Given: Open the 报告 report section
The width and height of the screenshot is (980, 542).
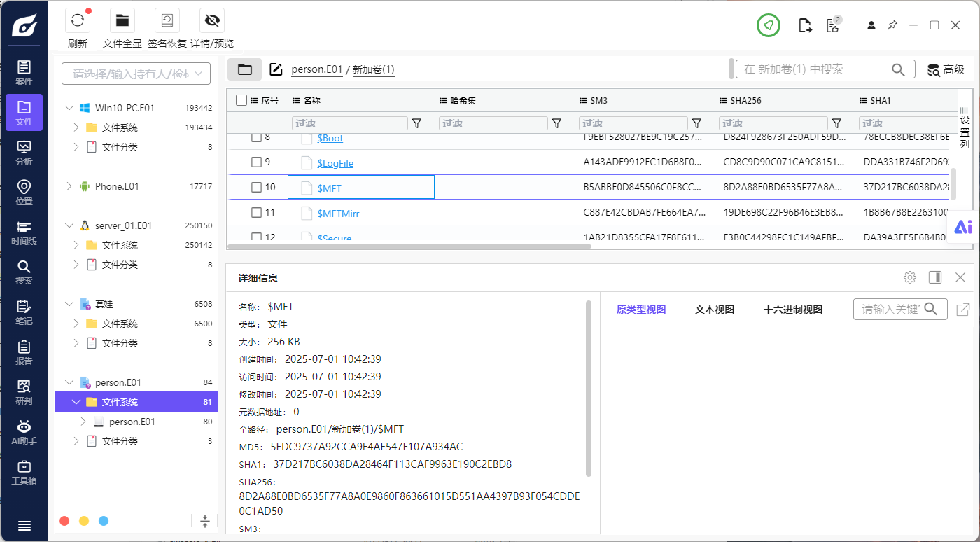Looking at the screenshot, I should point(24,352).
